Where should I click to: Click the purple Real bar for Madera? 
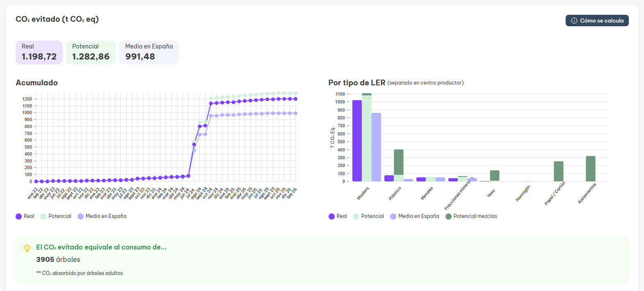pos(357,141)
